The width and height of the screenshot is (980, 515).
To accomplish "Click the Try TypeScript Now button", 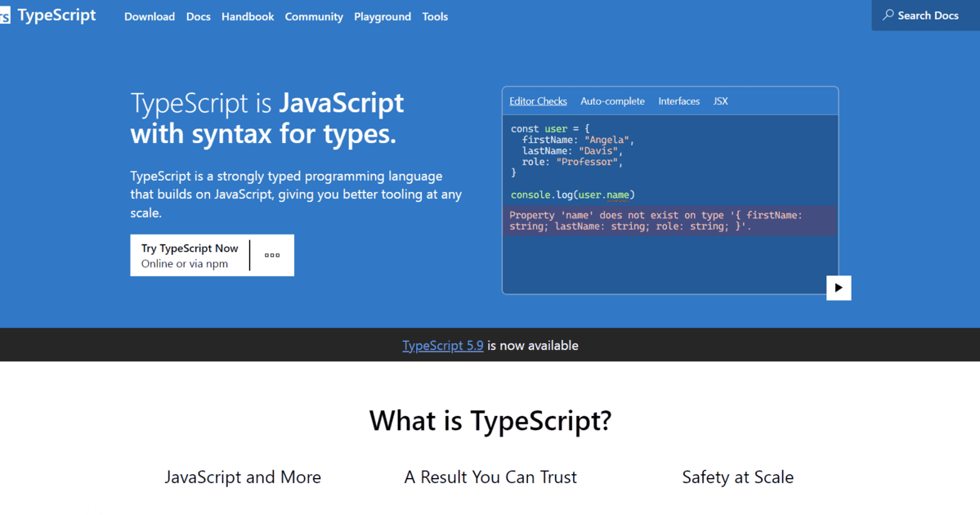I will (x=190, y=255).
